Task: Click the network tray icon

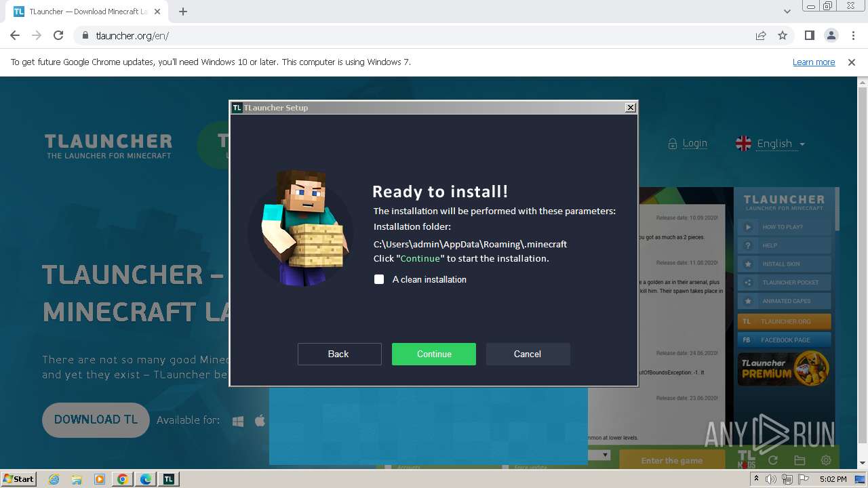Action: pos(787,479)
